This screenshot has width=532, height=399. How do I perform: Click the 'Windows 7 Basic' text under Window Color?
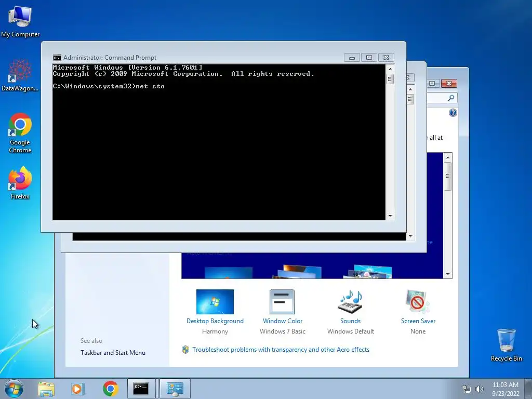(282, 331)
